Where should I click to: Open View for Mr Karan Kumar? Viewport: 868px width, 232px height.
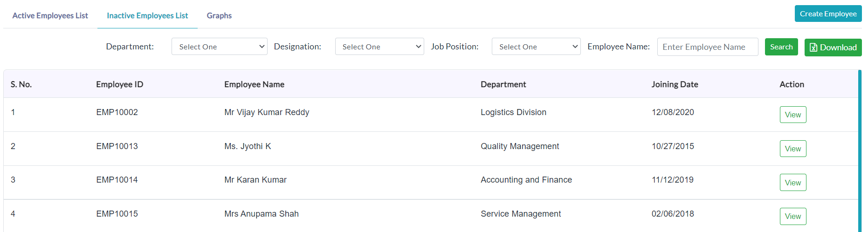[792, 183]
